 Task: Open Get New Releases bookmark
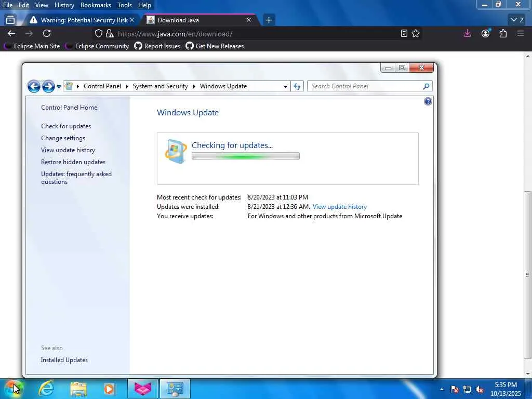(x=215, y=46)
